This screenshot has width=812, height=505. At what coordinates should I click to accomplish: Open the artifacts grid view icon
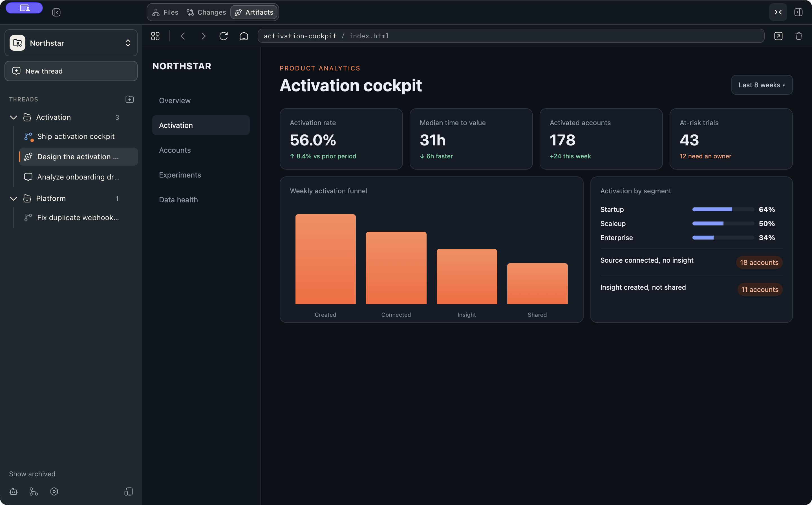coord(155,36)
